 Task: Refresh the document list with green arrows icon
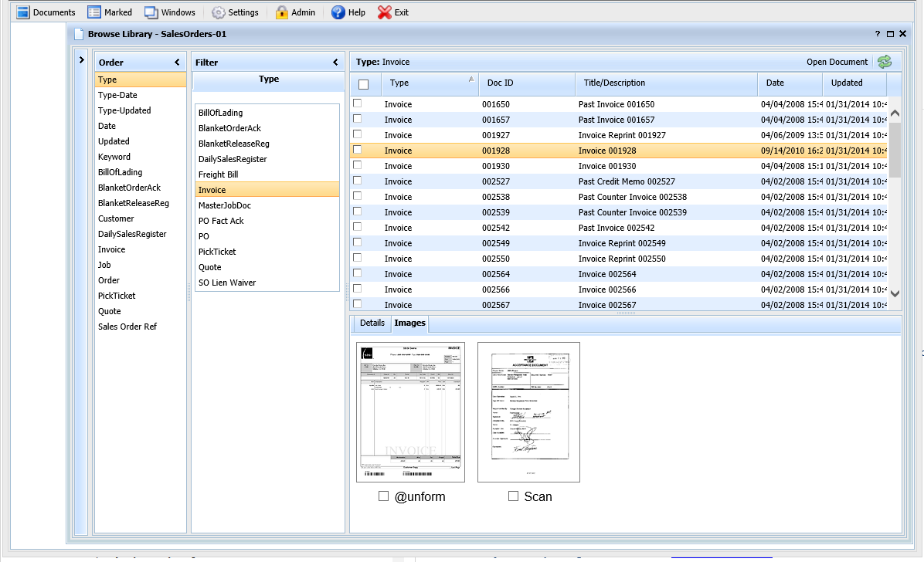(x=885, y=62)
